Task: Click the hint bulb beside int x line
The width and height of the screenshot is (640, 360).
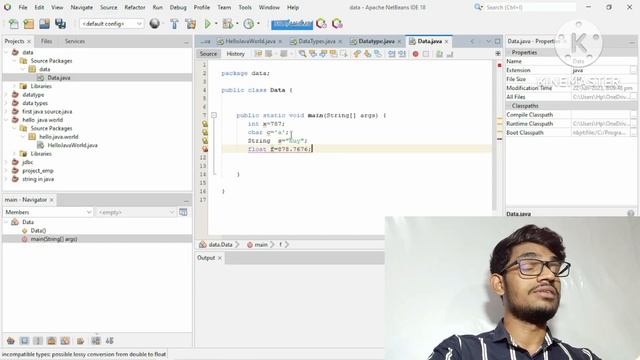Action: pyautogui.click(x=205, y=124)
